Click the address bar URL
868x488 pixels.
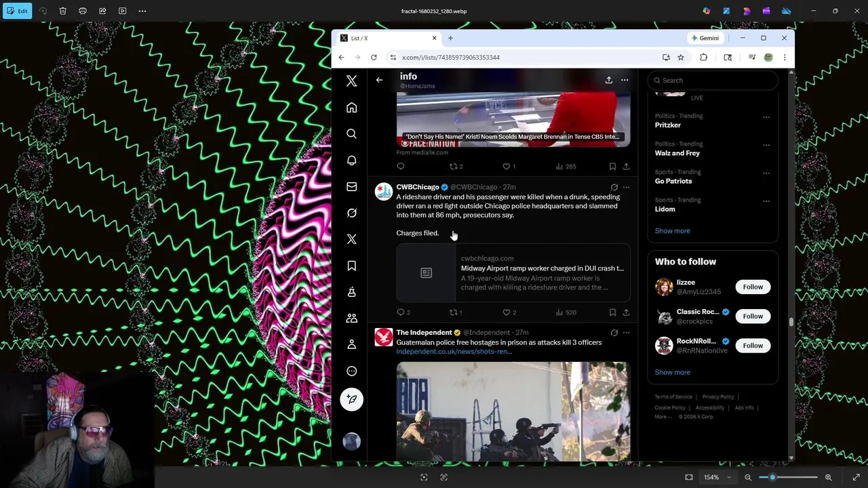(450, 58)
